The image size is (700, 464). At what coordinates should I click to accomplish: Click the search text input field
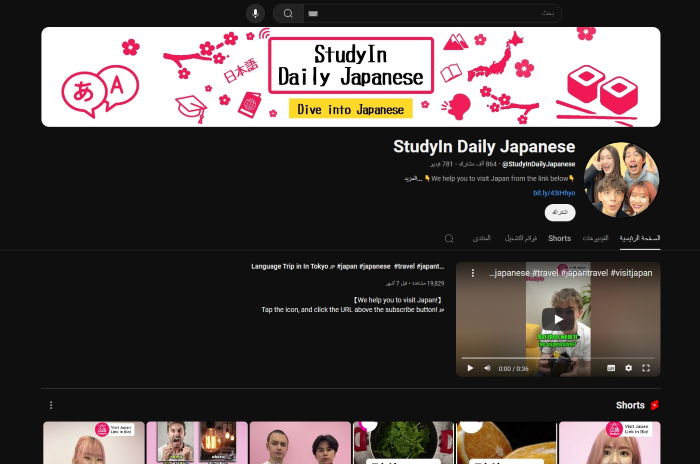(x=430, y=13)
